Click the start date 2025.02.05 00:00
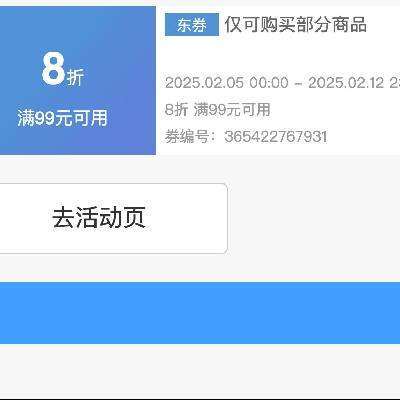The height and width of the screenshot is (400, 400). (x=227, y=83)
